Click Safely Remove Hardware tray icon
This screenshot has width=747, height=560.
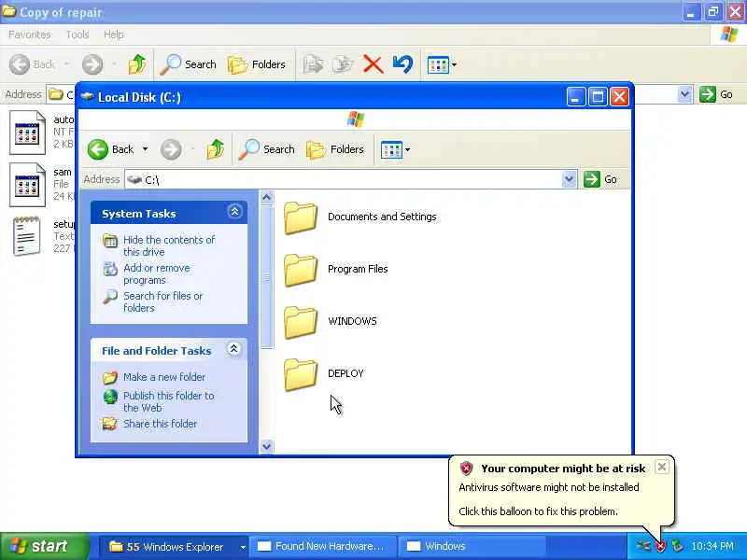(677, 546)
